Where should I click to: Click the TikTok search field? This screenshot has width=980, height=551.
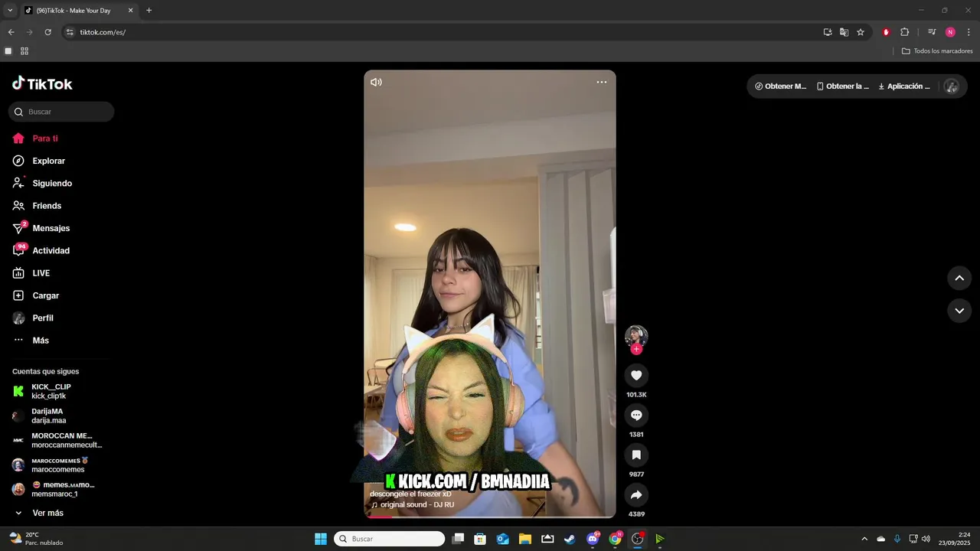coord(61,112)
